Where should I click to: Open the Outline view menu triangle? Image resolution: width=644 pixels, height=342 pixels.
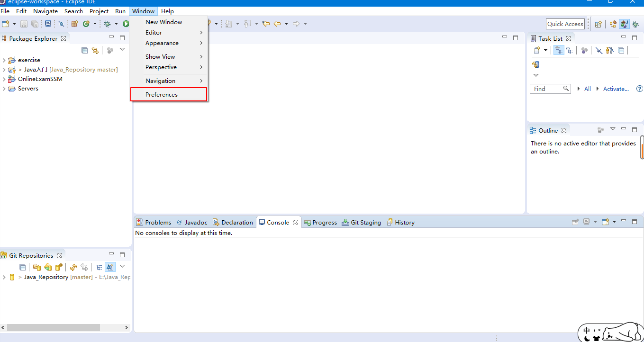612,129
